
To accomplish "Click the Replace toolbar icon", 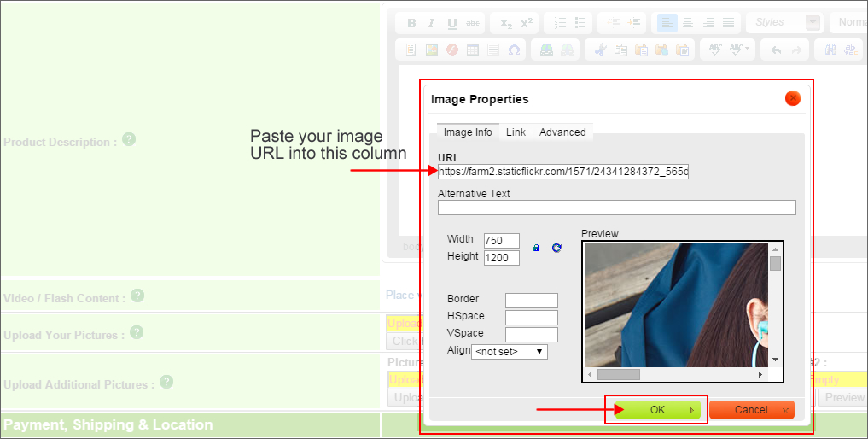I will (x=851, y=50).
